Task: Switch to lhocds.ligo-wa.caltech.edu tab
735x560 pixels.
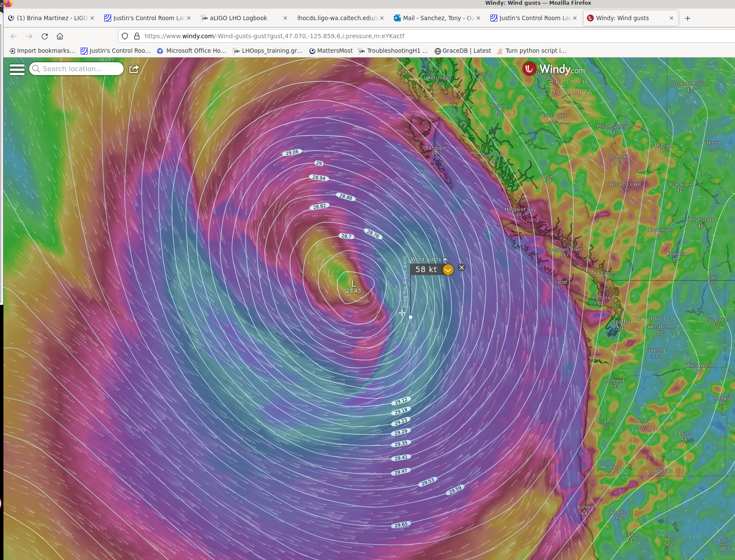Action: [x=341, y=18]
